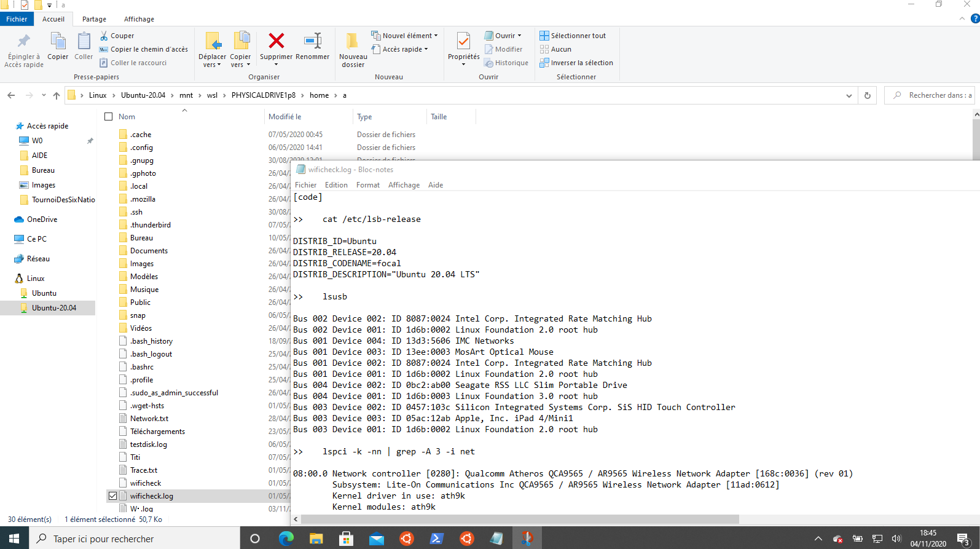The height and width of the screenshot is (549, 980).
Task: Uncheck the wificheck.log checkbox
Action: pyautogui.click(x=112, y=496)
